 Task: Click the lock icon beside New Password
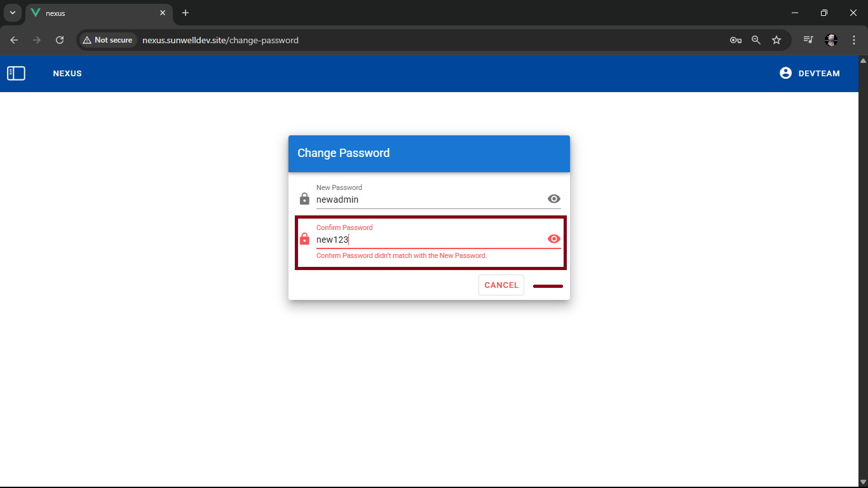click(304, 198)
